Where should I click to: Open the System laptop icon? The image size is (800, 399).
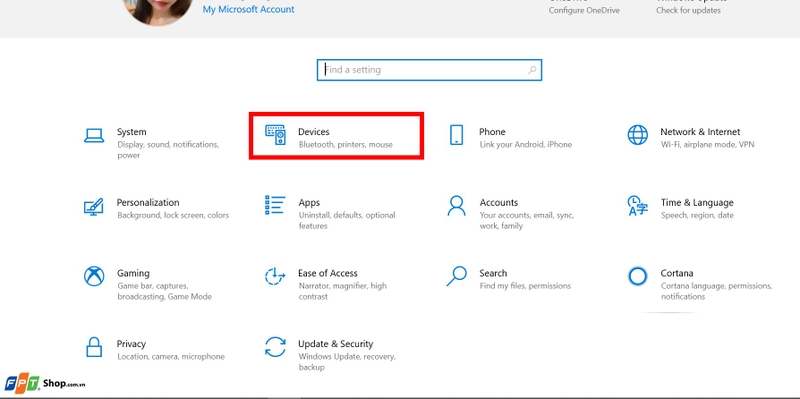click(94, 135)
